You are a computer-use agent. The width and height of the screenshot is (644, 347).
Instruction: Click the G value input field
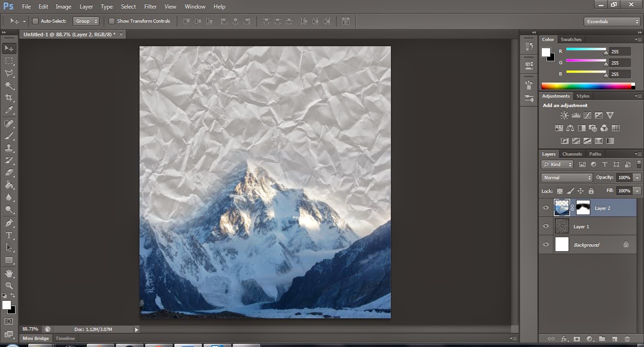pos(620,63)
